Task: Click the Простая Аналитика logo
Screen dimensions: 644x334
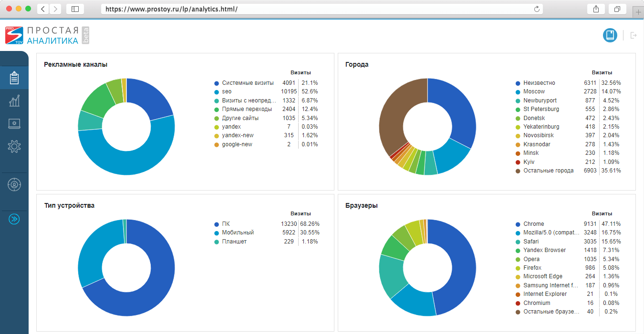Action: (x=47, y=36)
